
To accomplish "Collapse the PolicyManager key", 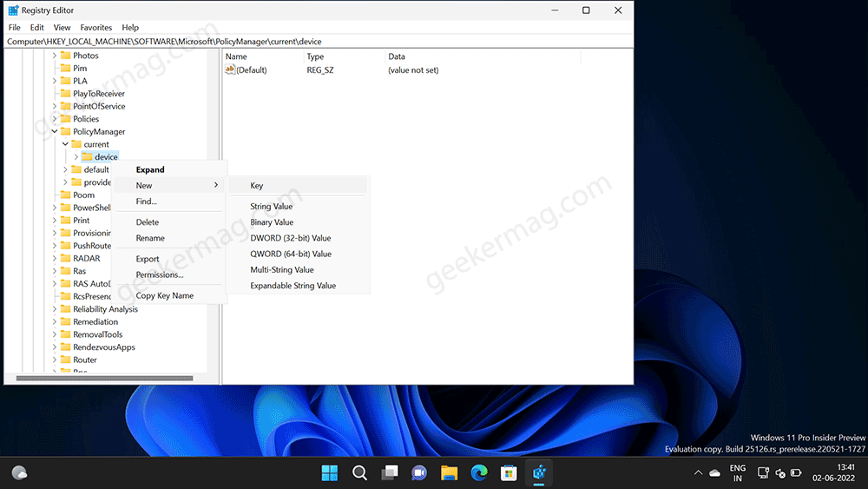I will (54, 131).
